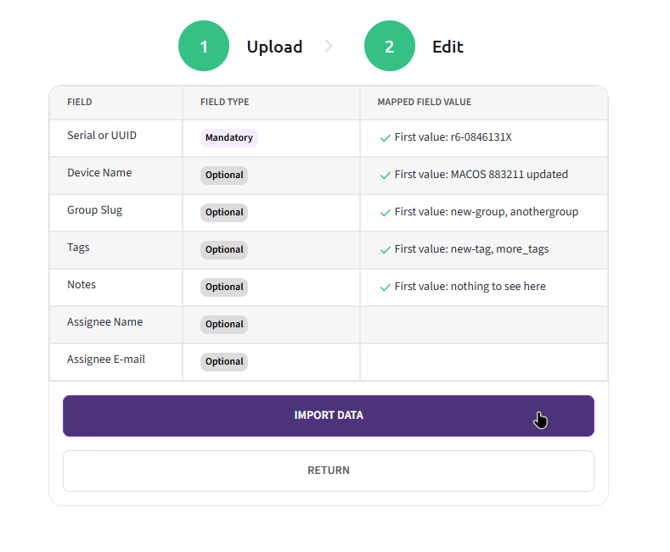Click the empty mapped value cell for Assignee E-mail

pos(483,362)
